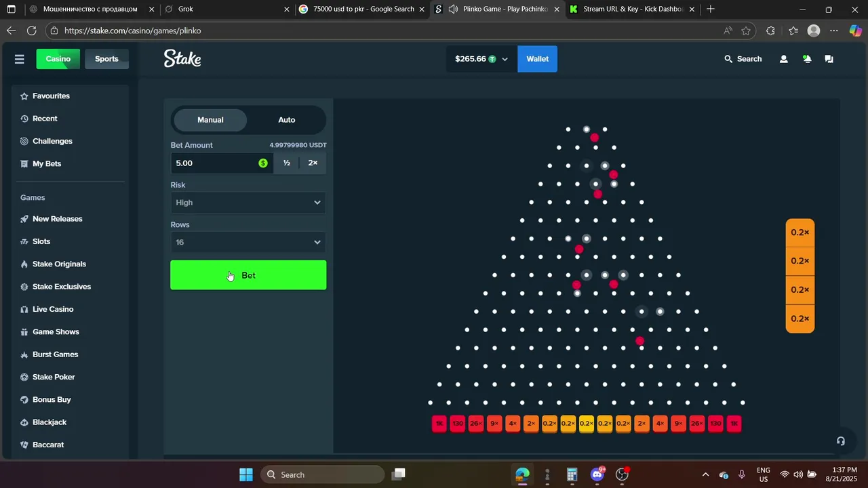Screen dimensions: 868x488
Task: Show hidden system tray icons
Action: [705, 474]
